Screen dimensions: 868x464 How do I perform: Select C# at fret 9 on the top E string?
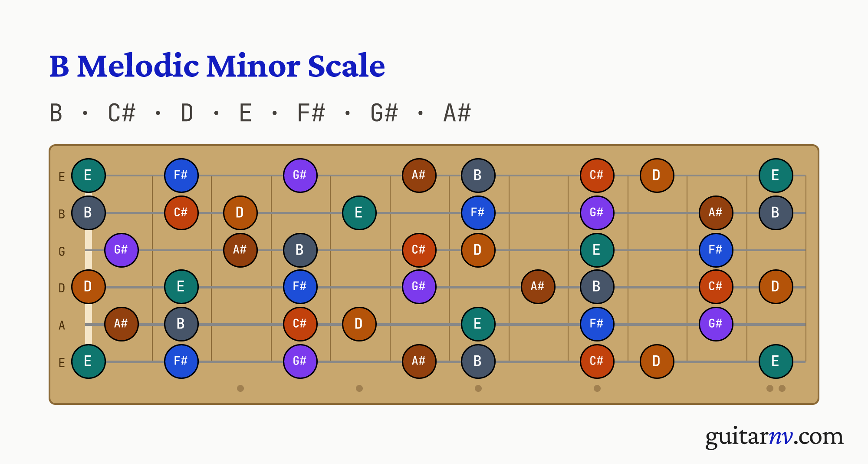(597, 176)
